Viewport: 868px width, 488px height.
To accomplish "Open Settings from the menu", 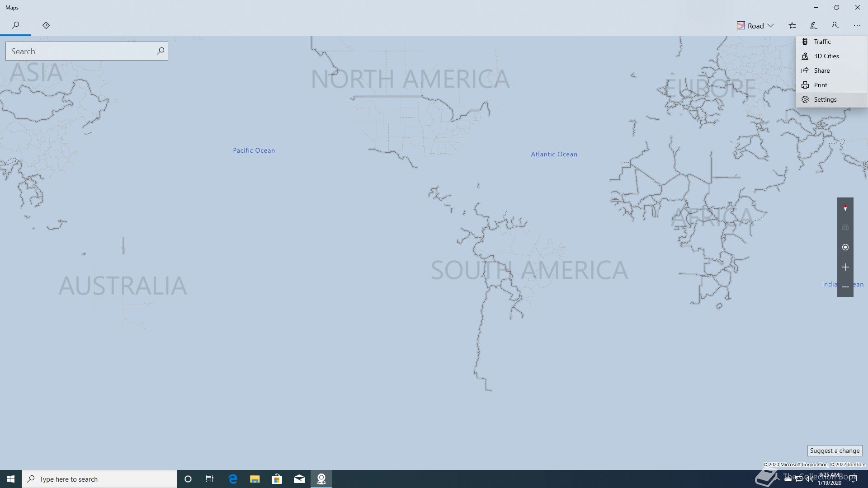I will 831,99.
